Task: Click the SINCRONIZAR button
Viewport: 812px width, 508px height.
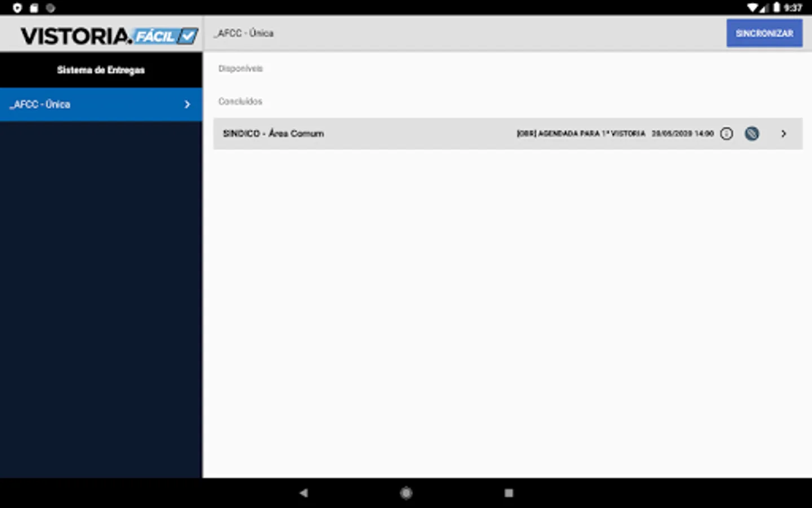Action: (x=764, y=33)
